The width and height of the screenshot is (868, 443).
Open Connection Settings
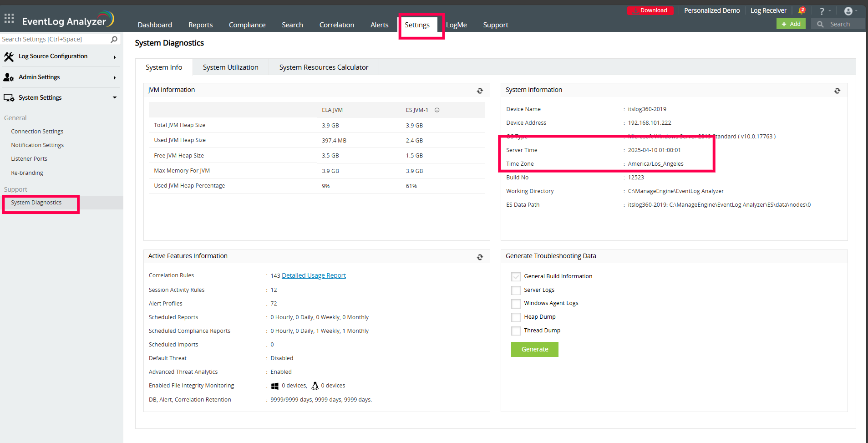[x=37, y=132]
